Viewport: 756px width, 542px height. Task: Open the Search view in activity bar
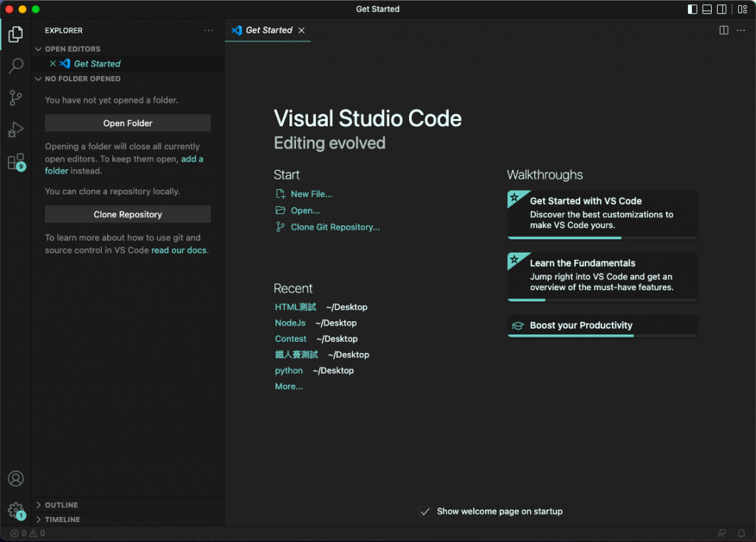point(16,66)
